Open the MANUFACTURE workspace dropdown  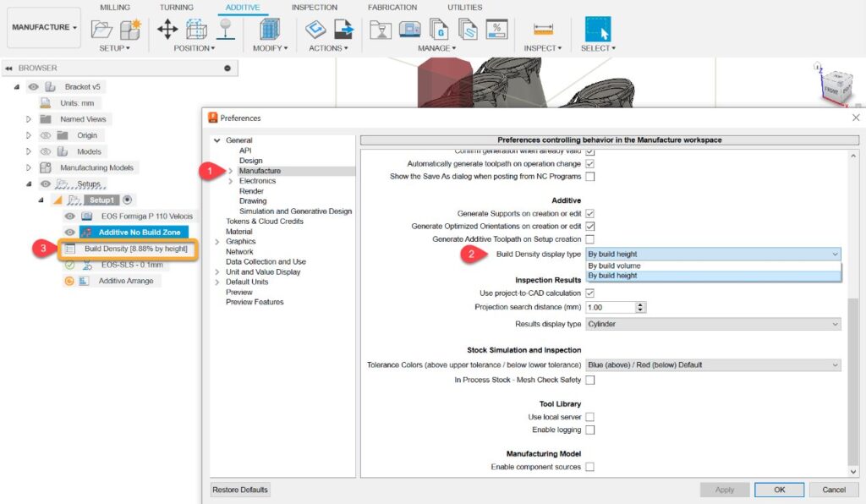tap(44, 27)
